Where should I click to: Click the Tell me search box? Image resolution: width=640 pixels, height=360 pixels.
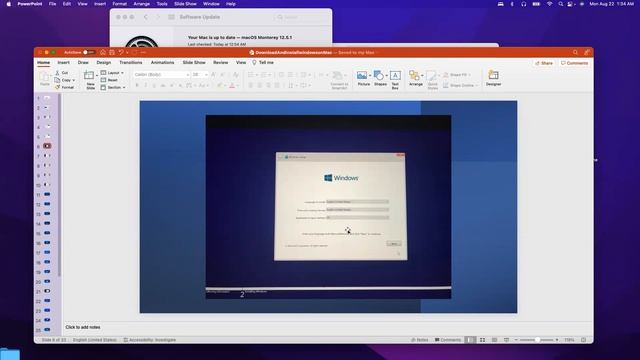[263, 62]
